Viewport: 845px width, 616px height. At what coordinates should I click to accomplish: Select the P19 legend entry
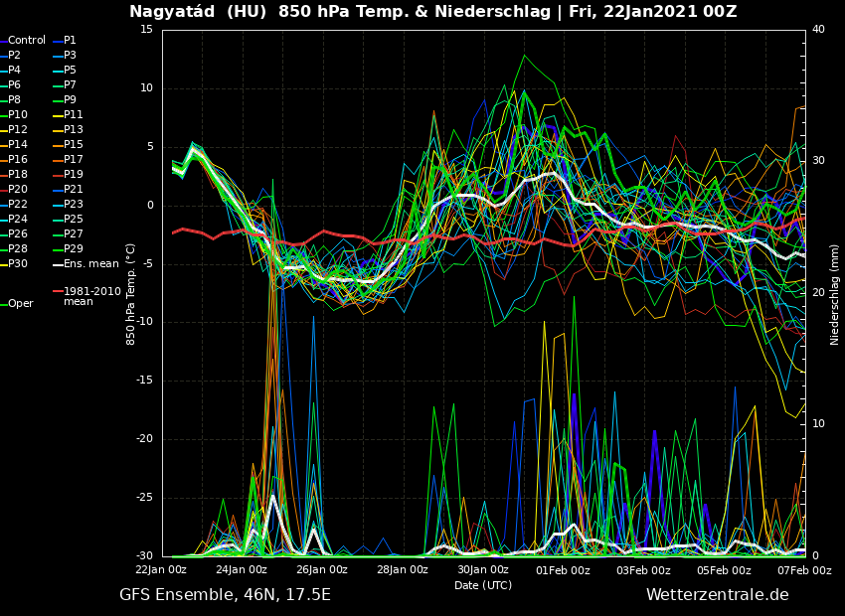[x=74, y=175]
